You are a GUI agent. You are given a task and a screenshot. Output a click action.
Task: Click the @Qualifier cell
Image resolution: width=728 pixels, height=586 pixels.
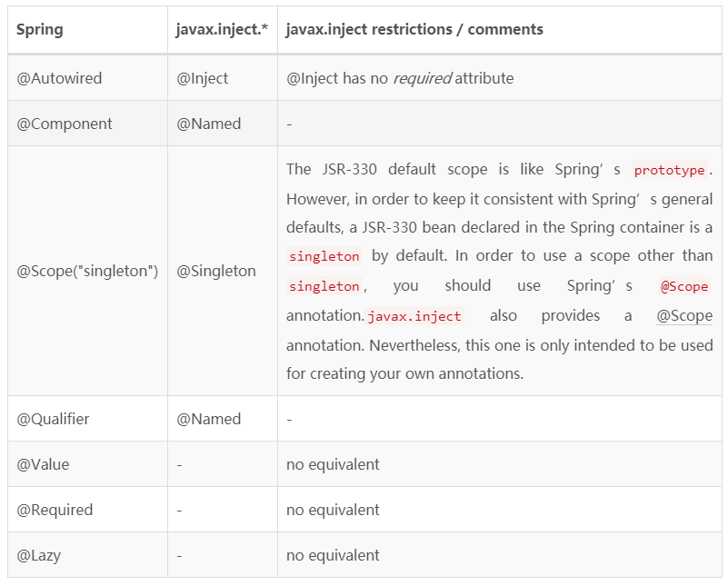(53, 419)
